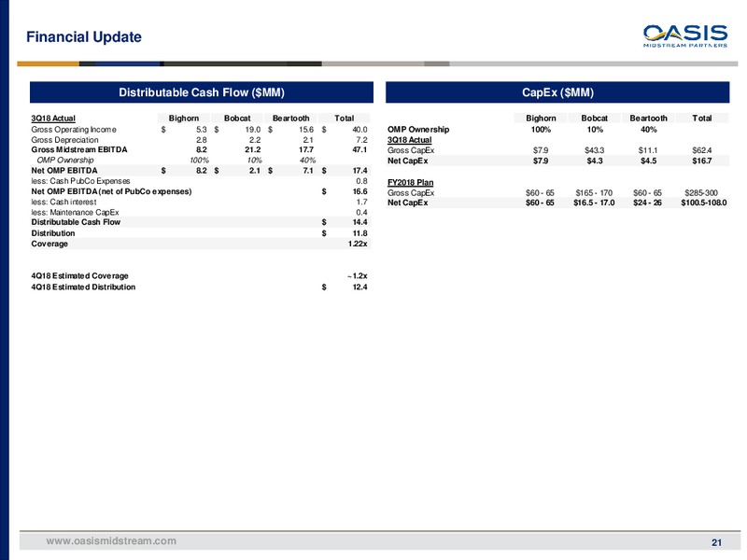Select the '4Q18 Estimated Distribution' label
Viewport: 747px width, 560px height.
83,287
